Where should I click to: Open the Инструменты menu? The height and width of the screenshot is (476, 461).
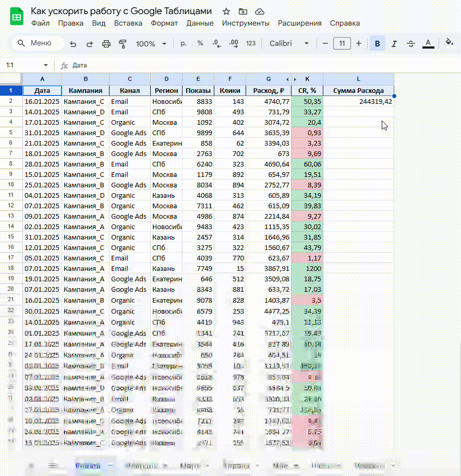pyautogui.click(x=246, y=23)
